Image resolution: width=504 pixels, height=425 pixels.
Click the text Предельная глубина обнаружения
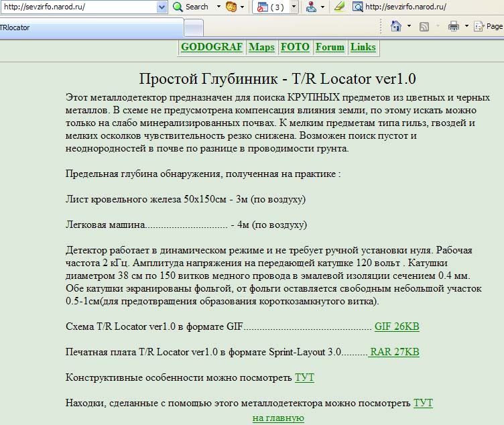click(203, 174)
